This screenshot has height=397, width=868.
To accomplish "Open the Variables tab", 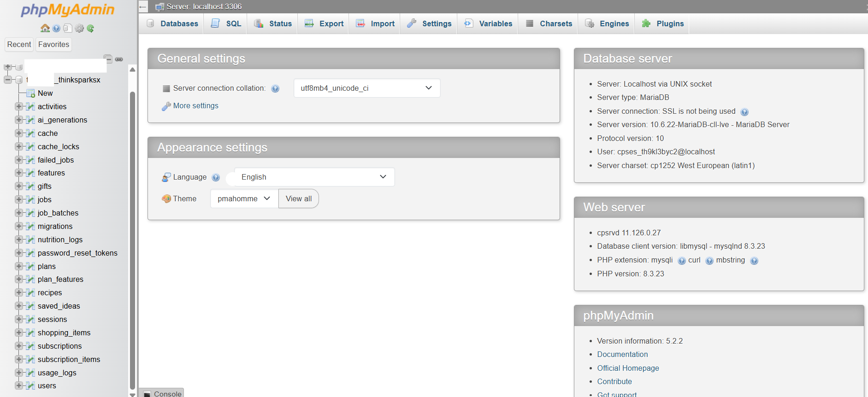I will (x=488, y=23).
